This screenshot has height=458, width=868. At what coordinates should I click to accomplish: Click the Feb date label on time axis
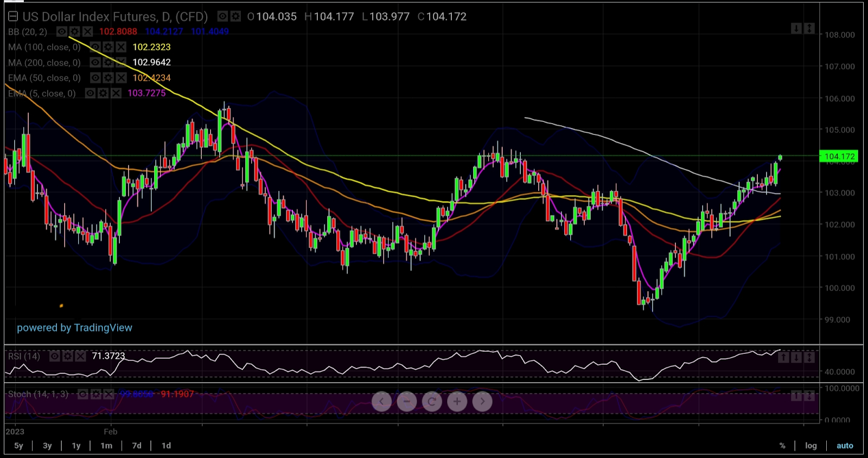click(x=111, y=431)
